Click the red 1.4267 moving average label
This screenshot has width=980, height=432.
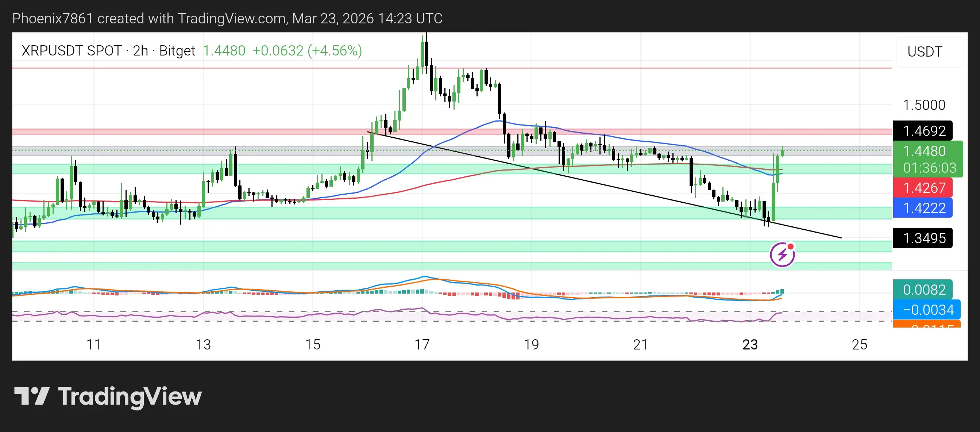click(923, 188)
